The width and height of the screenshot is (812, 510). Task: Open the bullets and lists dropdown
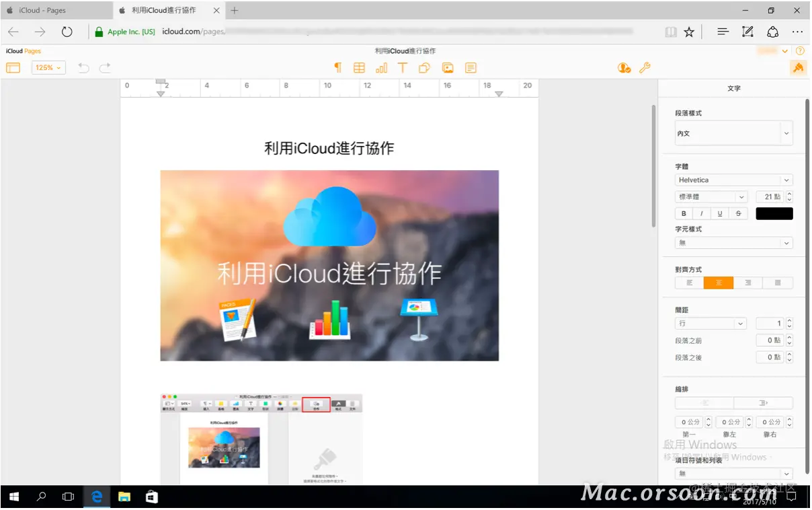tap(734, 474)
